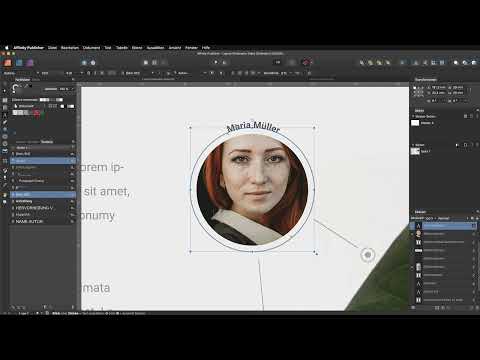Open the Hilfe menu

[x=206, y=48]
